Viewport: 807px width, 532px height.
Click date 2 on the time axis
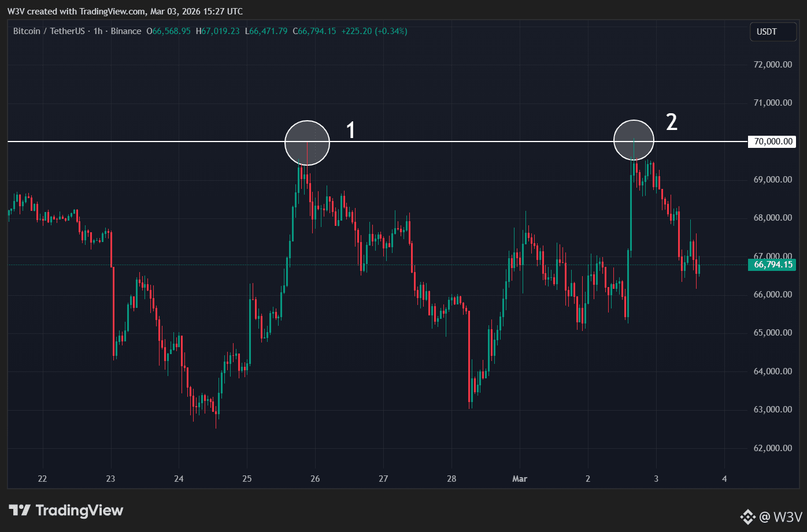pyautogui.click(x=588, y=479)
